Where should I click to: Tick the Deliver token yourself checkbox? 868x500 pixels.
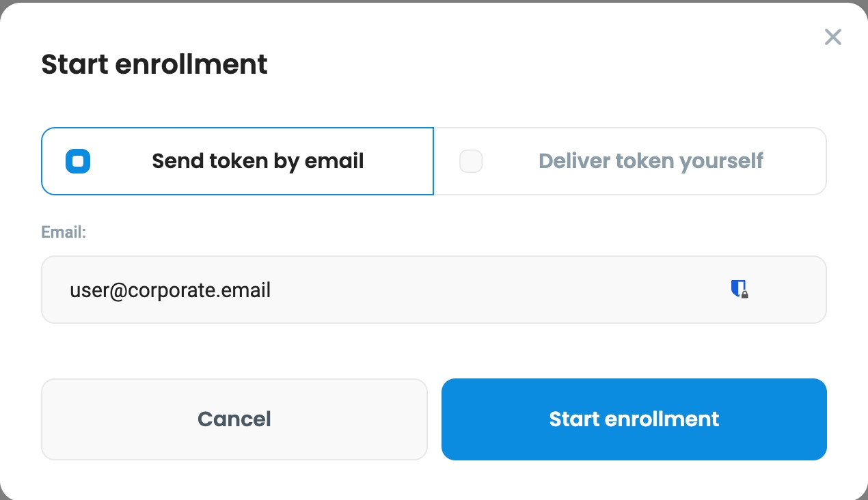click(x=471, y=161)
